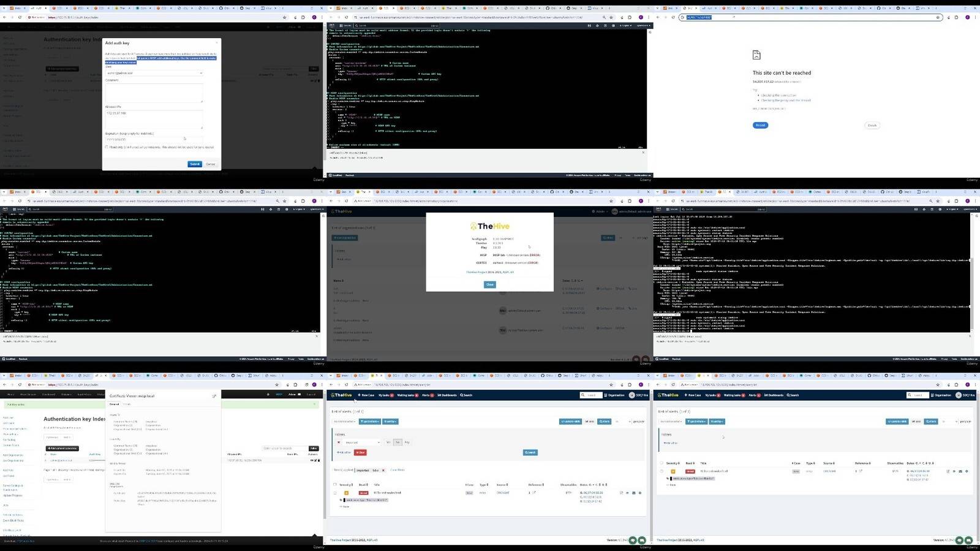980x551 pixels.
Task: Set imported filter toggle to Yes
Action: pyautogui.click(x=388, y=443)
